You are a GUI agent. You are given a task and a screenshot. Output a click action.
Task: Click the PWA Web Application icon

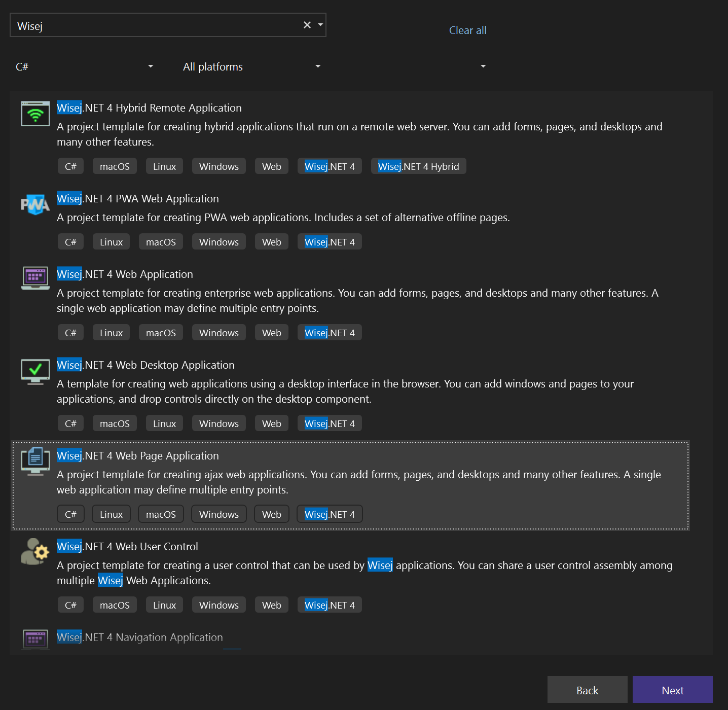click(x=35, y=204)
